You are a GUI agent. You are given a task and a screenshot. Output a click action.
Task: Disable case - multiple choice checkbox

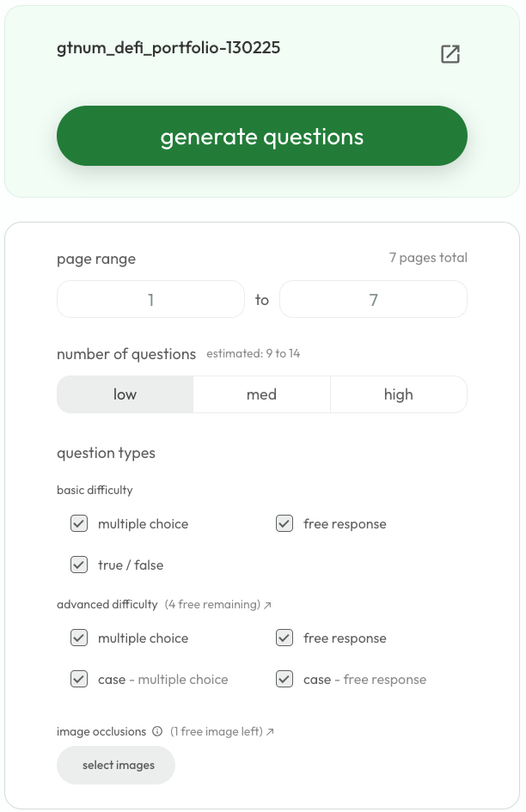click(79, 679)
